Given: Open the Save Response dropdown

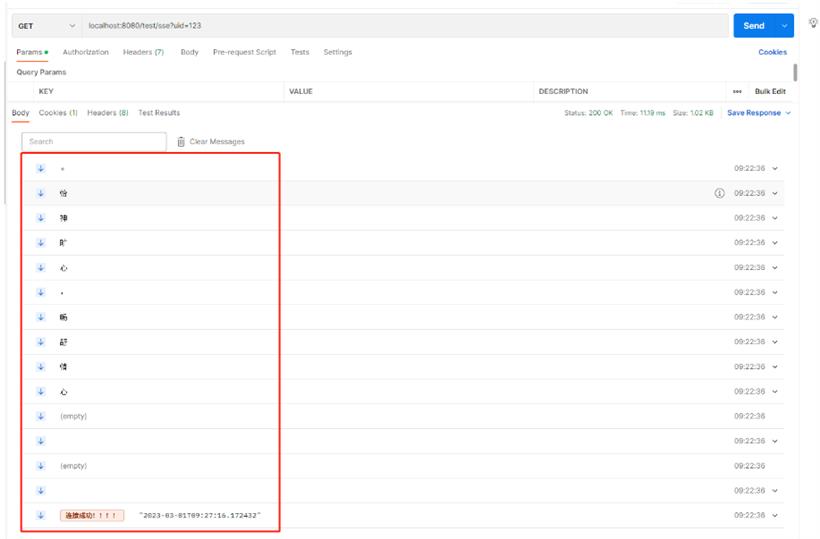Looking at the screenshot, I should click(x=788, y=113).
